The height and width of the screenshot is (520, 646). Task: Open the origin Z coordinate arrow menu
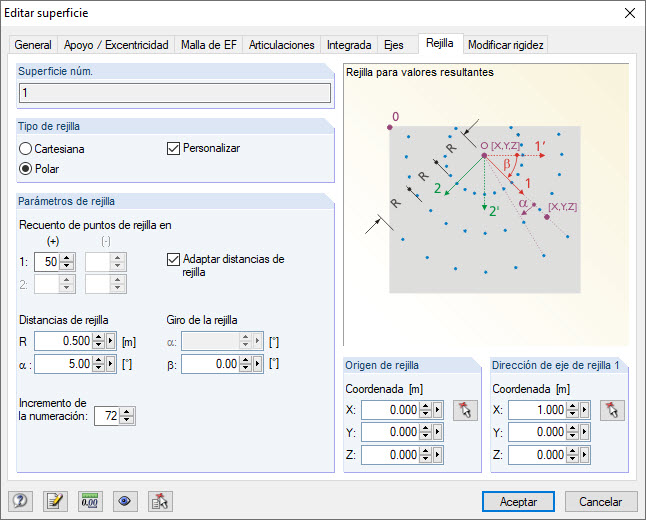click(438, 455)
